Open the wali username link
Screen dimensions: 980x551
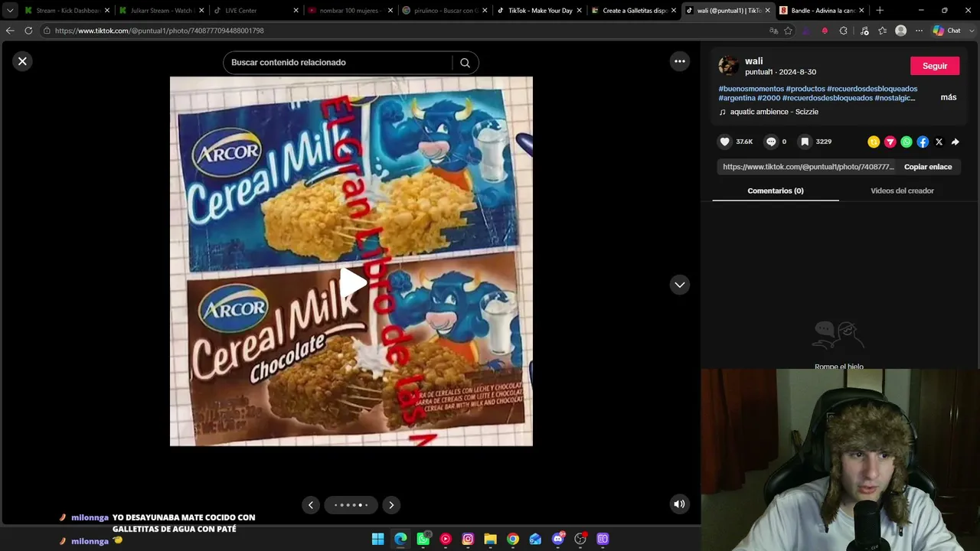pyautogui.click(x=754, y=61)
